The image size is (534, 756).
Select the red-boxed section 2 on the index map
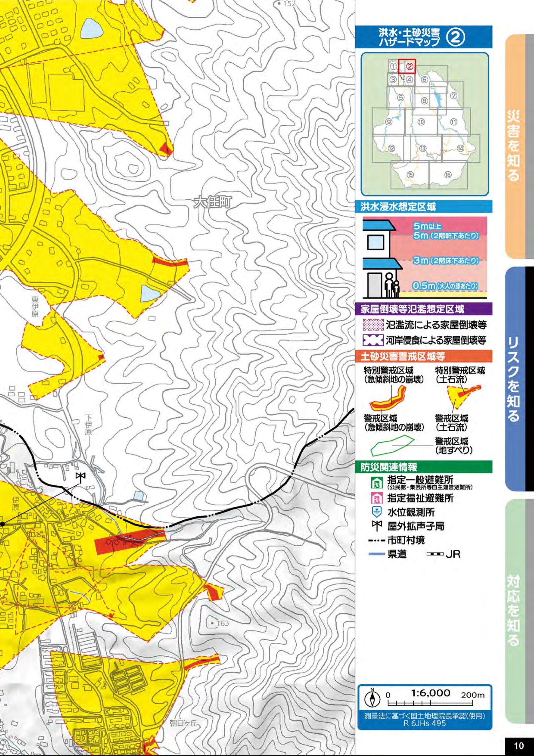[x=407, y=66]
